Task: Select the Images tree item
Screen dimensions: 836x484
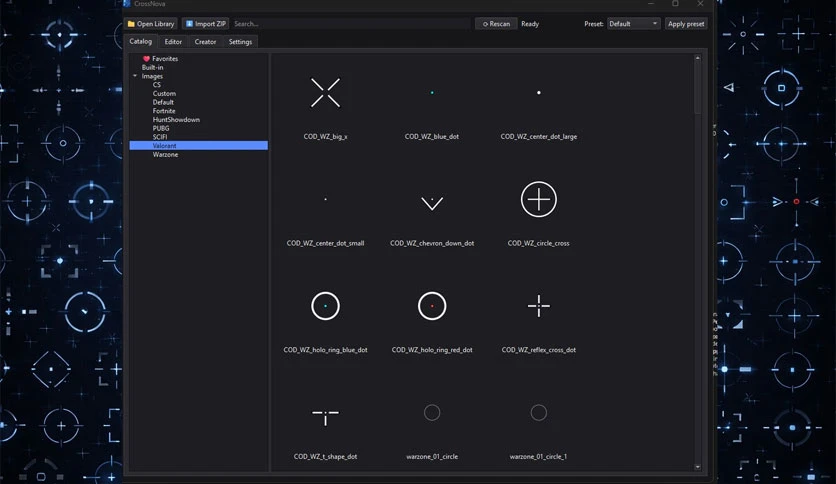Action: [x=152, y=76]
